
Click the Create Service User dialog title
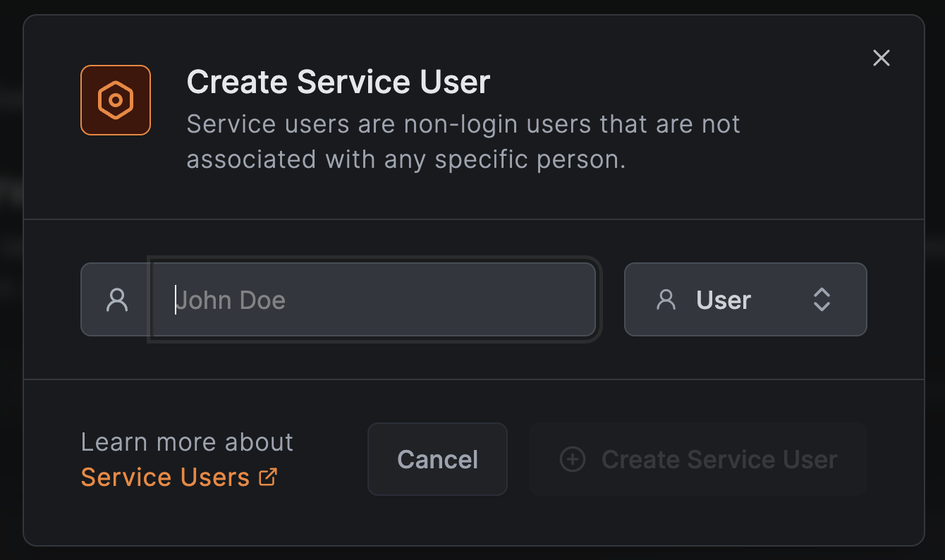click(x=338, y=82)
